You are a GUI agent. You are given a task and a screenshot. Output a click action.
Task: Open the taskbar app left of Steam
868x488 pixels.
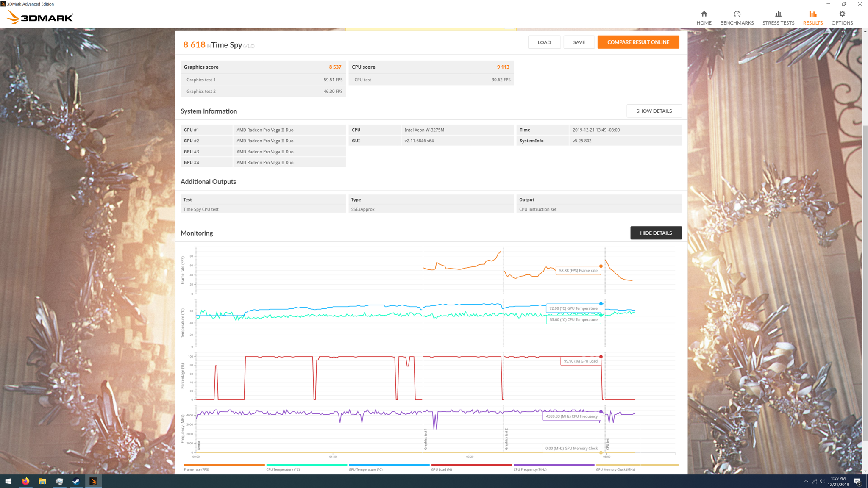pos(59,481)
